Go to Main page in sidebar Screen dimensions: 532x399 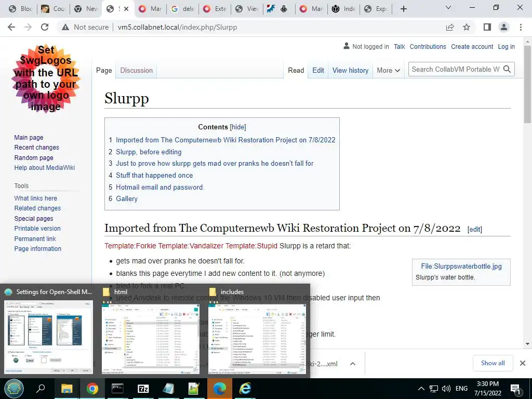(29, 137)
